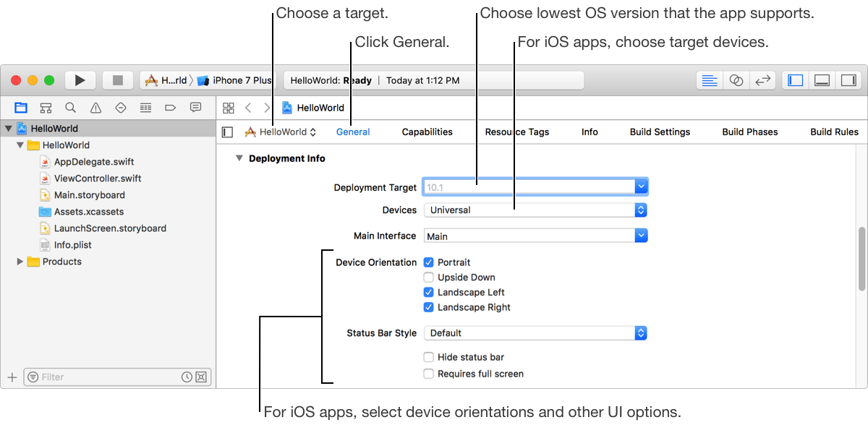
Task: Toggle the utilities pane
Action: 848,80
